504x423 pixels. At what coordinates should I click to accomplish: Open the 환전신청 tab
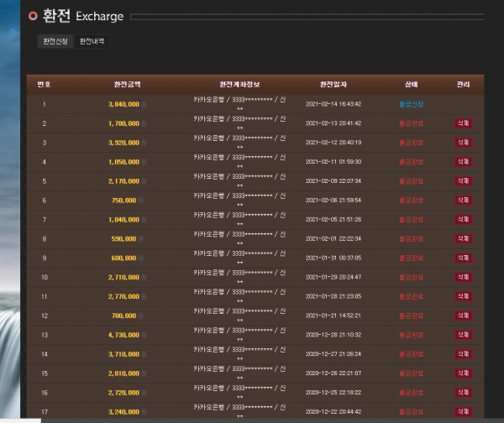tap(55, 41)
